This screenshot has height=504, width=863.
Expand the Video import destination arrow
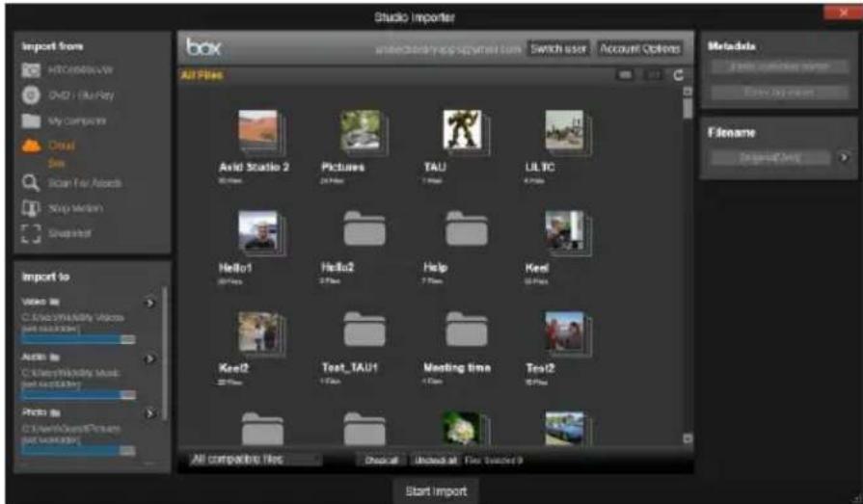149,303
